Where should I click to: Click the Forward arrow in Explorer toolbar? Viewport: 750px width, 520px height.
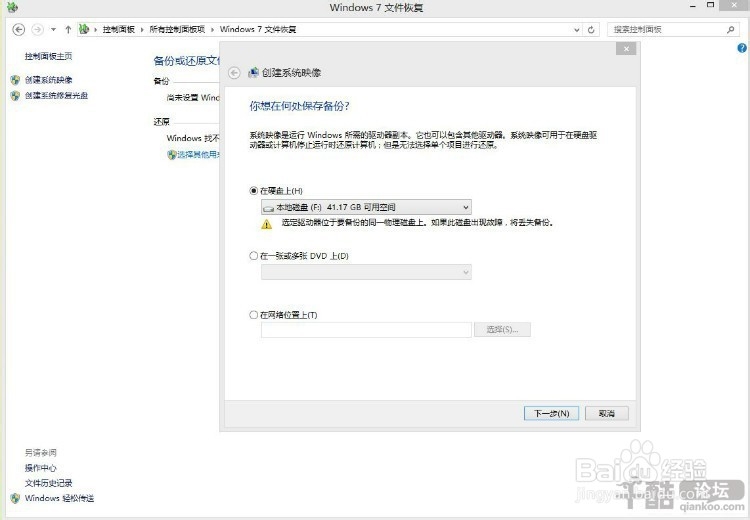click(37, 30)
